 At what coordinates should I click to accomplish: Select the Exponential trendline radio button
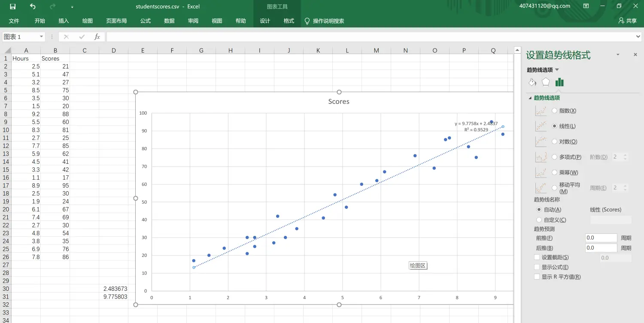[x=555, y=111]
